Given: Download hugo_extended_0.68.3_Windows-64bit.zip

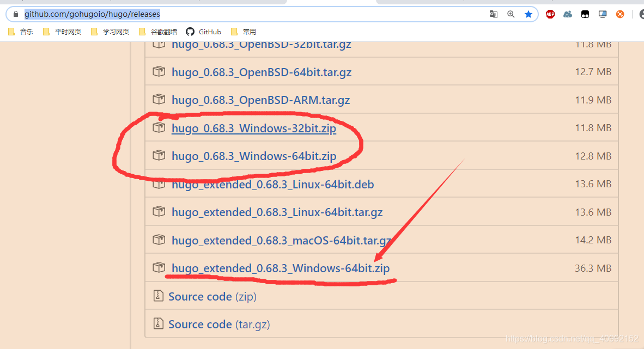Looking at the screenshot, I should pyautogui.click(x=280, y=268).
